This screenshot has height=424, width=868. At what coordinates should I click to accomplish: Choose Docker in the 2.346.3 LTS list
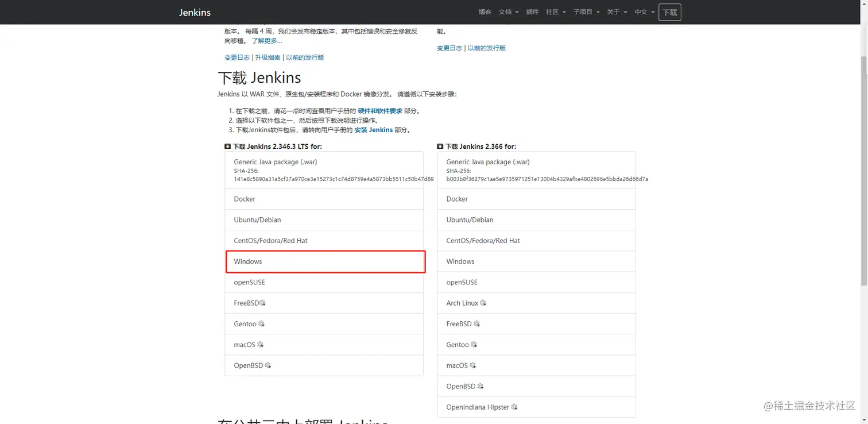coord(324,199)
